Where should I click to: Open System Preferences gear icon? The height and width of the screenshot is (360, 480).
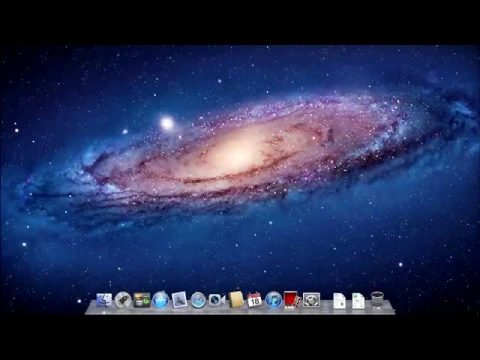click(311, 300)
